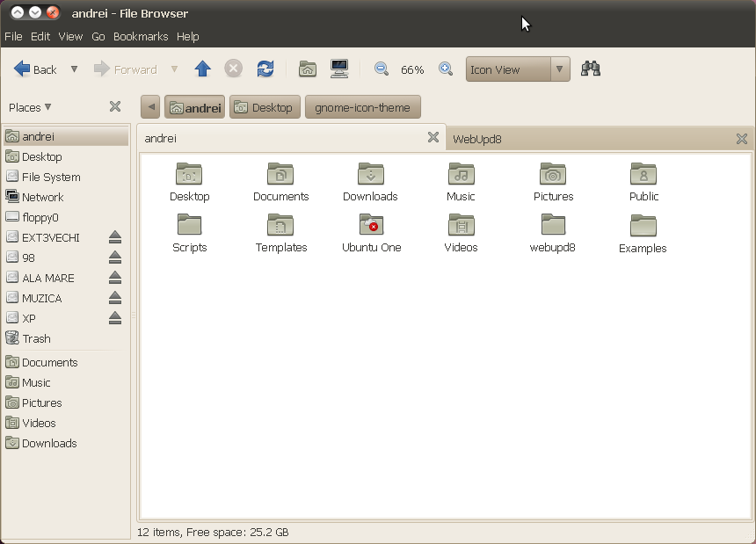Reload the current folder
Viewport: 756px width, 544px height.
[265, 69]
